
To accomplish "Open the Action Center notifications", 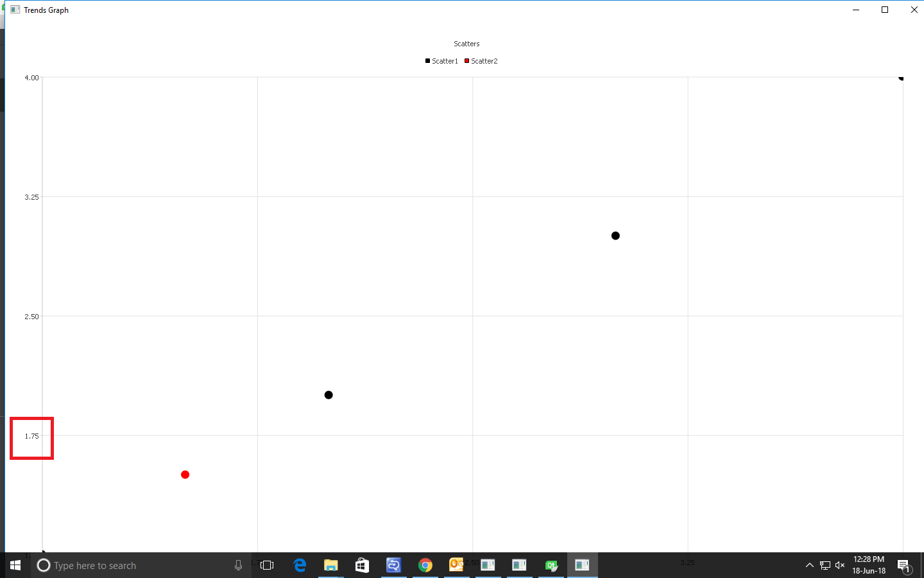I will (905, 565).
